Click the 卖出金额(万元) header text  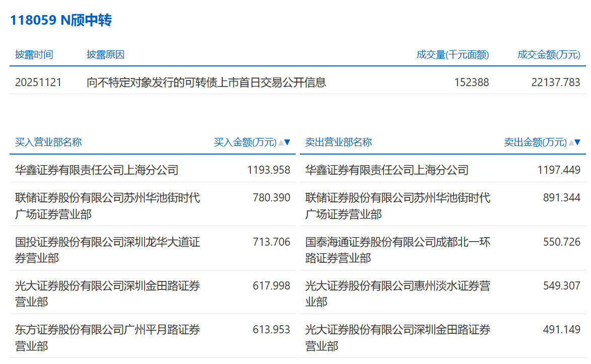pos(535,142)
